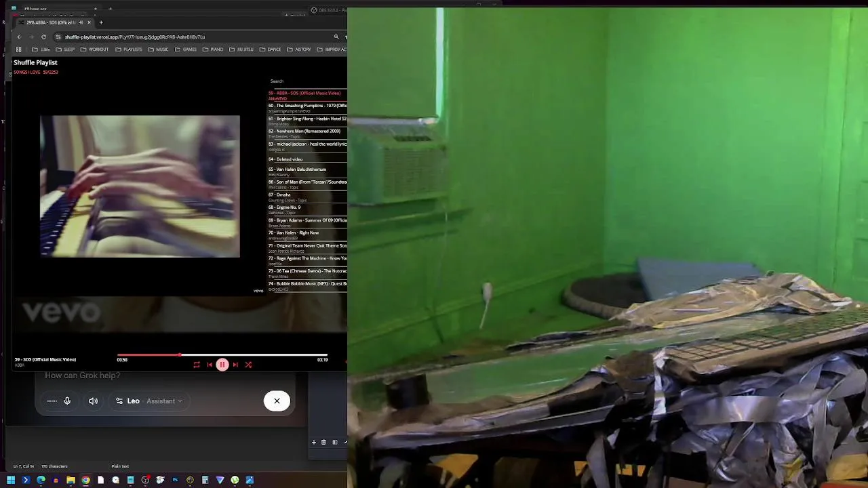
Task: Play '60 - The Smashing Pumpkins - 1979'
Action: pos(308,108)
